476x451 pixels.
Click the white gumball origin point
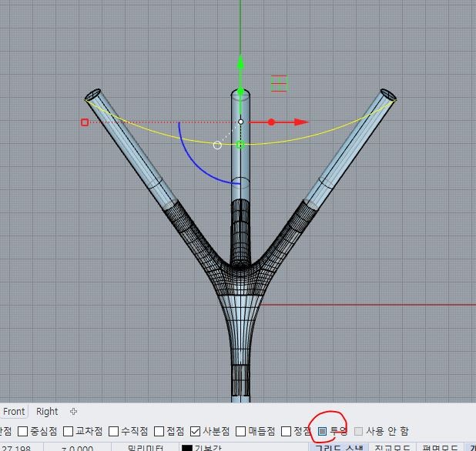240,122
